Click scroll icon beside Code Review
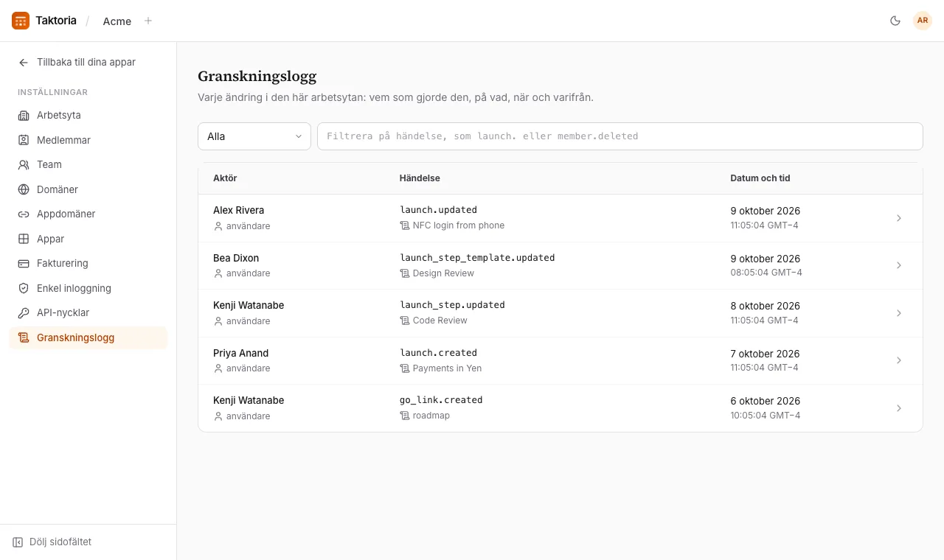 click(404, 321)
